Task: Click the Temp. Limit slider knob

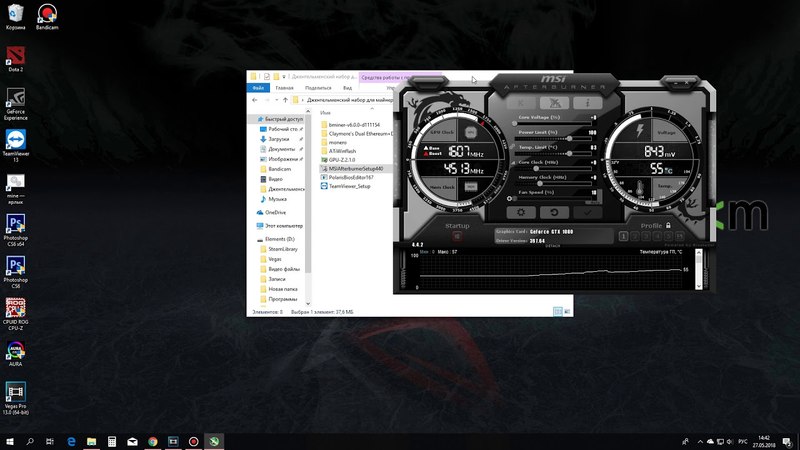Action: point(569,153)
